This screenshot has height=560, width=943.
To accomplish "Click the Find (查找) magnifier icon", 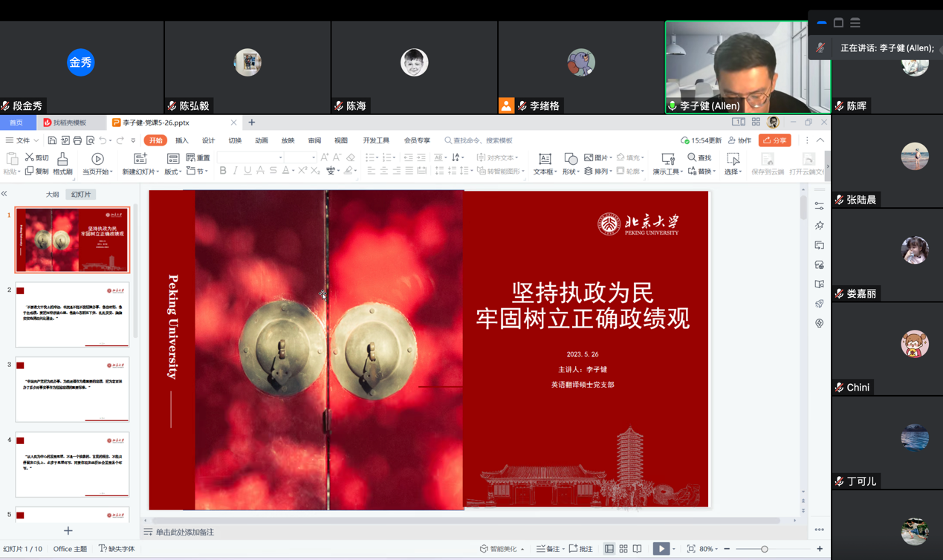I will [692, 157].
